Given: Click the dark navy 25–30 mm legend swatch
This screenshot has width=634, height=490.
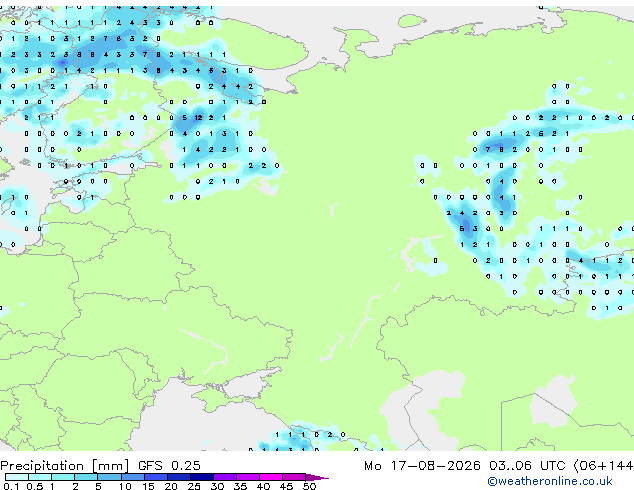Looking at the screenshot, I should [202, 477].
